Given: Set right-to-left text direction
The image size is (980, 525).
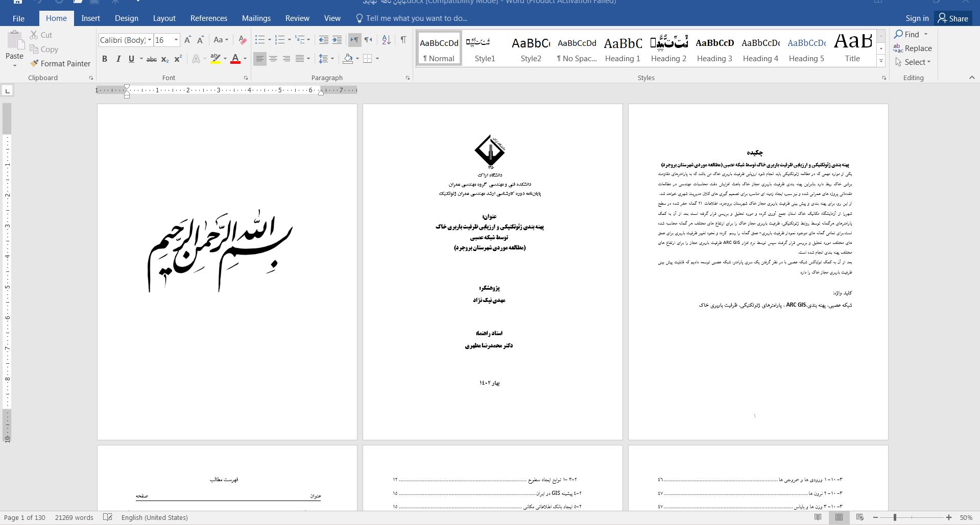Looking at the screenshot, I should click(x=368, y=40).
